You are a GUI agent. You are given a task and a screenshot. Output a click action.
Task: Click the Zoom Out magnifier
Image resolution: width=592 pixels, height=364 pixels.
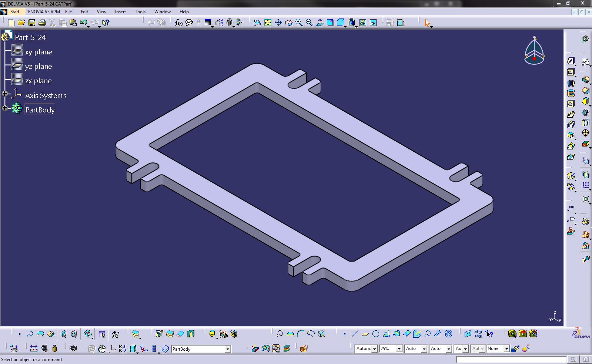tap(309, 23)
